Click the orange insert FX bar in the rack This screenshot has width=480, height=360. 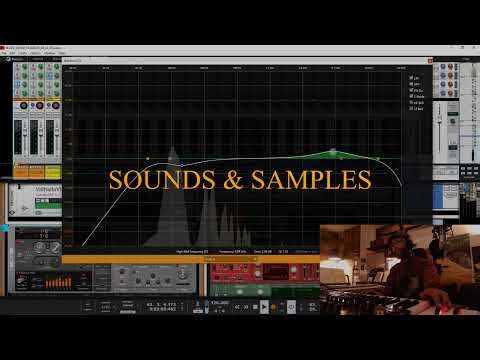pyautogui.click(x=191, y=259)
